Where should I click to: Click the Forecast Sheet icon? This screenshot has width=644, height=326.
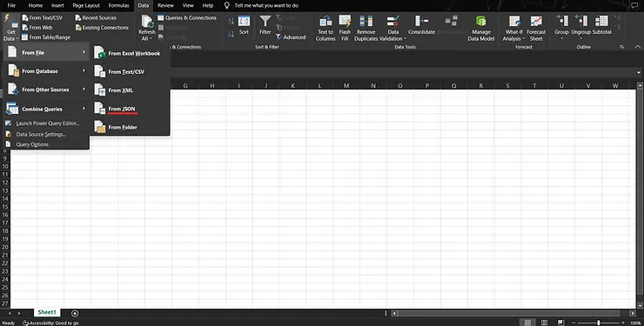point(536,22)
